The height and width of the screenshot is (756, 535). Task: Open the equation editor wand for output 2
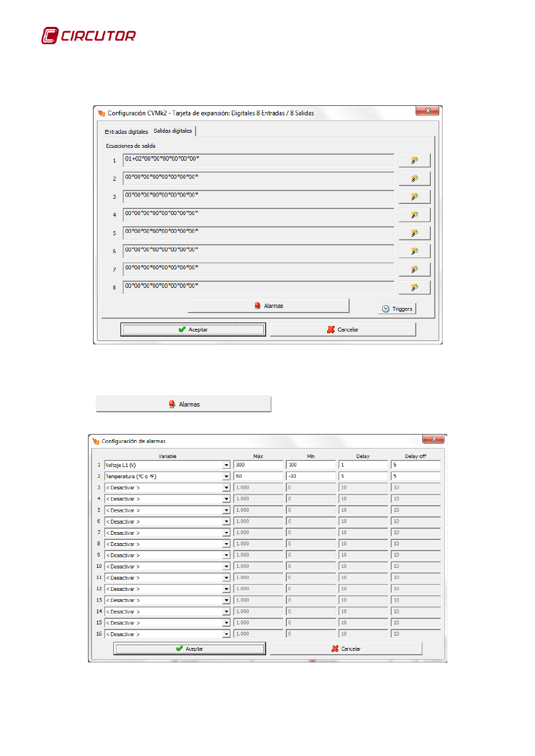(x=415, y=179)
